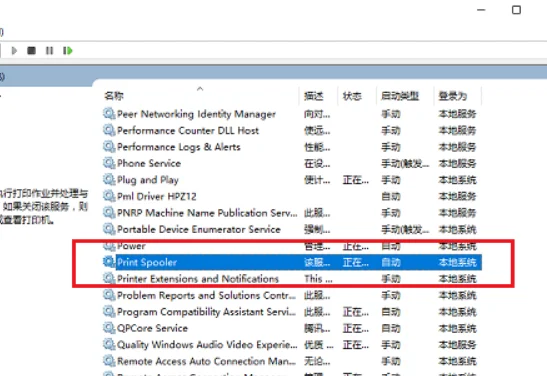
Task: Click 自动 startup type of Program Compatibility Assistant
Action: [391, 311]
